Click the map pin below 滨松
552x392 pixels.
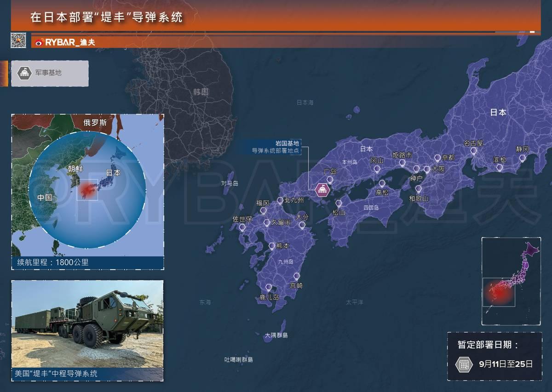click(500, 168)
